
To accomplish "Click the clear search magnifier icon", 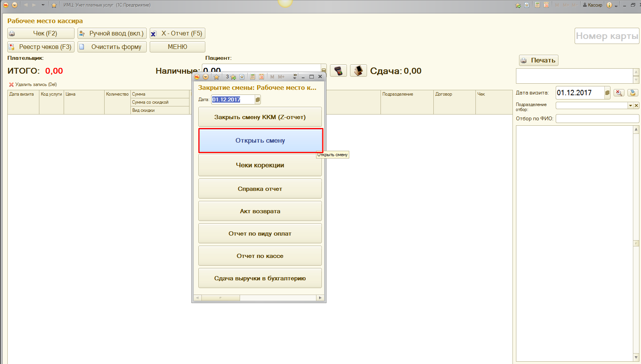I will tap(619, 93).
